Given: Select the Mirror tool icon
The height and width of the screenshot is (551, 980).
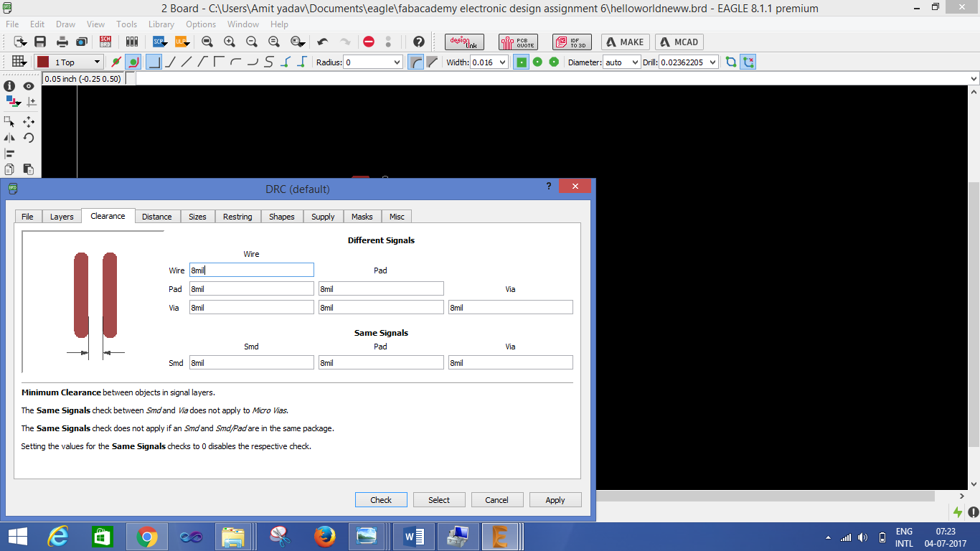Looking at the screenshot, I should coord(10,138).
